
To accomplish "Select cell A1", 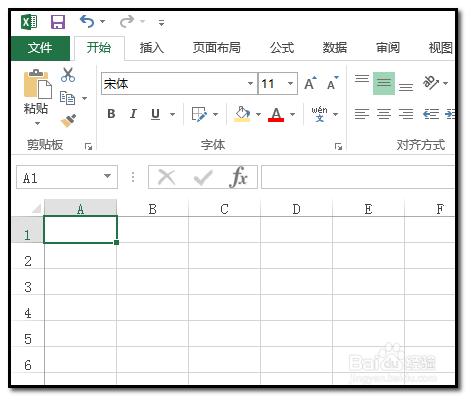I will click(x=80, y=230).
